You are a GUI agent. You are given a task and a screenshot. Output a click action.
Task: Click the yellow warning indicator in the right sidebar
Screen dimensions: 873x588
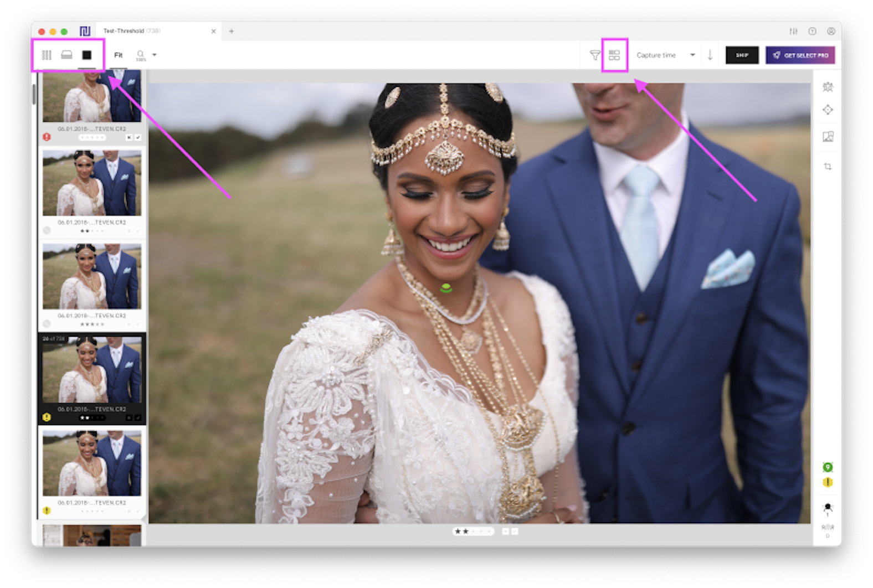[828, 482]
